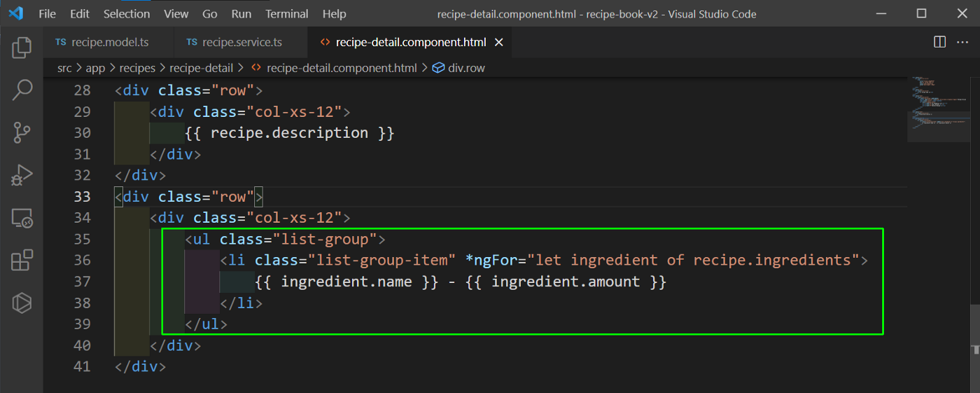Click on the *ngFor directive text

click(x=491, y=261)
